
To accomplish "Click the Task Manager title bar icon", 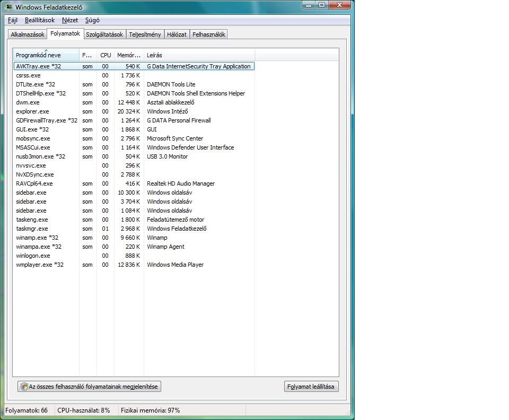I will 9,6.
